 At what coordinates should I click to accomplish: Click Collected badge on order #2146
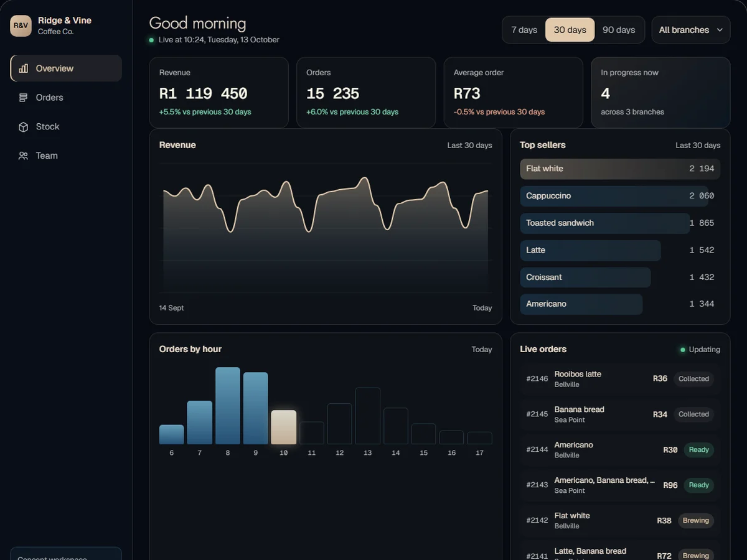pos(693,379)
